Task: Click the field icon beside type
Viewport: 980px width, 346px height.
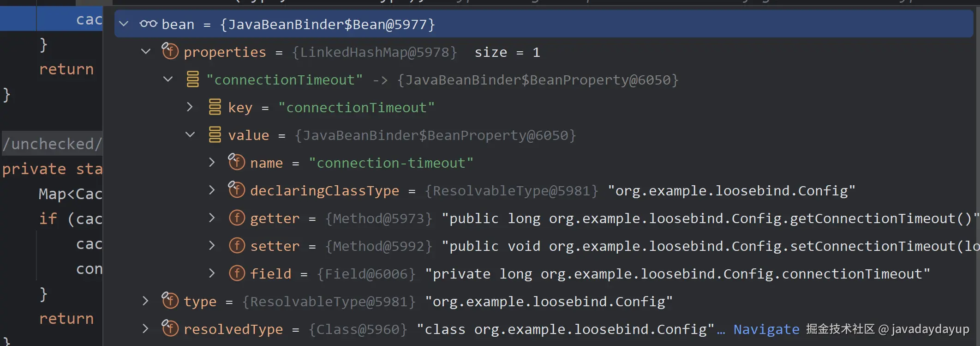Action: click(170, 300)
